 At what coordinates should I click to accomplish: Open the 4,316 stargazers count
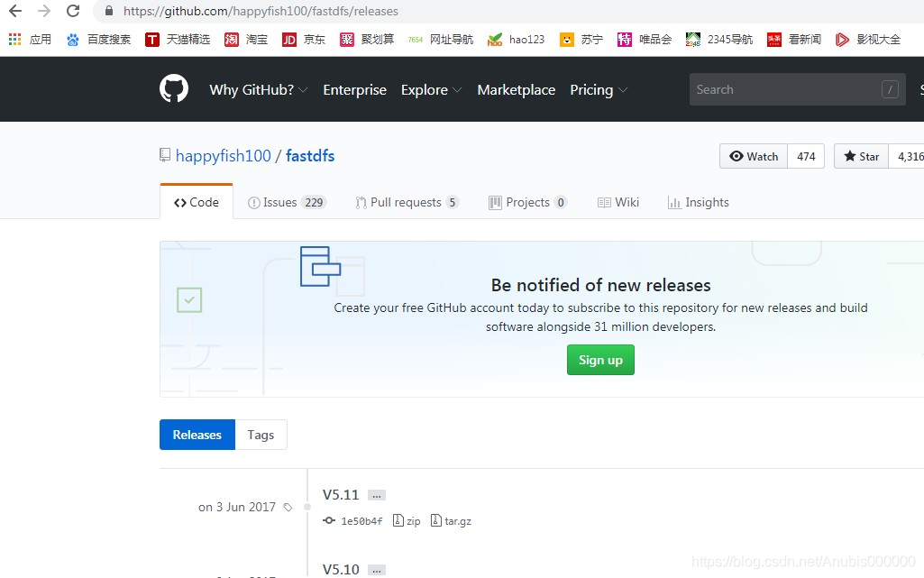click(908, 156)
